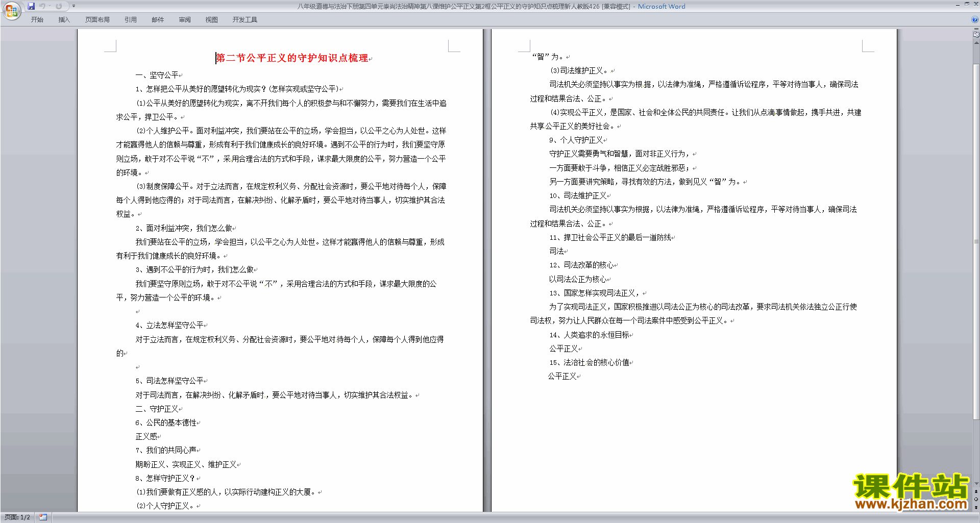Click the line 12、司法改革的核心
The image size is (980, 523).
[x=582, y=265]
